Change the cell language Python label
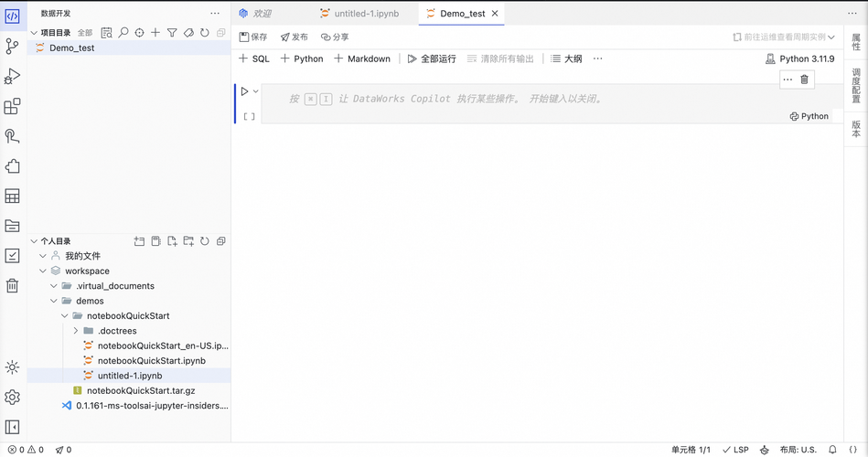The width and height of the screenshot is (868, 457). [x=809, y=116]
